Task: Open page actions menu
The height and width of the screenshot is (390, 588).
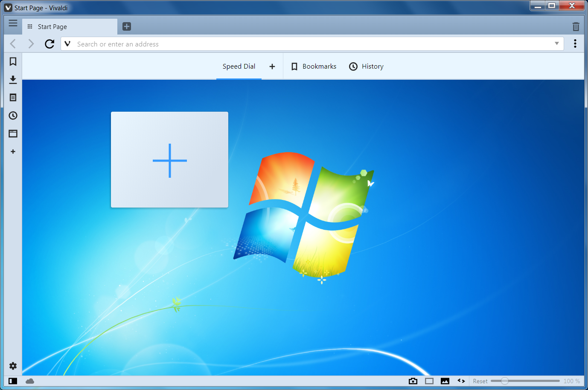Action: click(461, 381)
